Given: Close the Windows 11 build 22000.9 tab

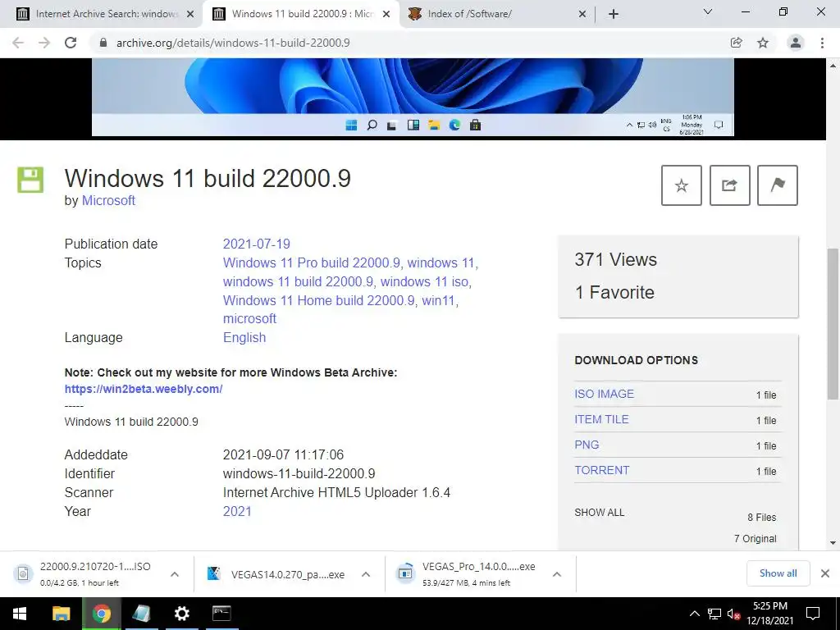Looking at the screenshot, I should click(x=386, y=14).
